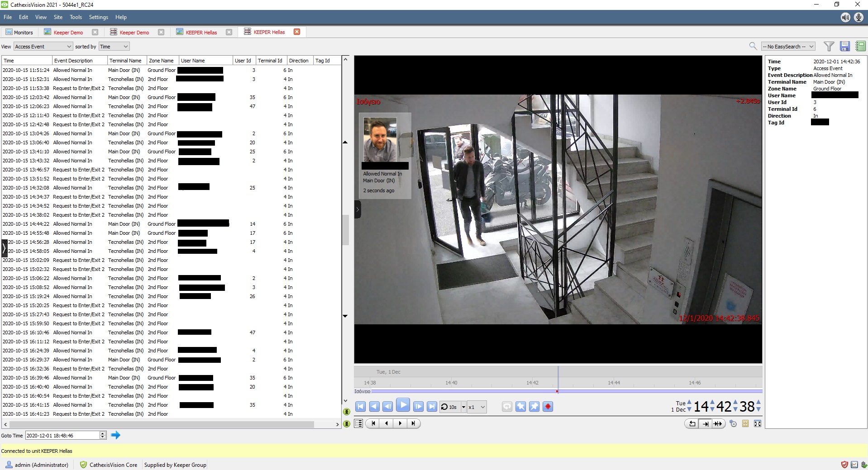Go to first event in list navigation
The width and height of the screenshot is (868, 470).
(x=373, y=423)
